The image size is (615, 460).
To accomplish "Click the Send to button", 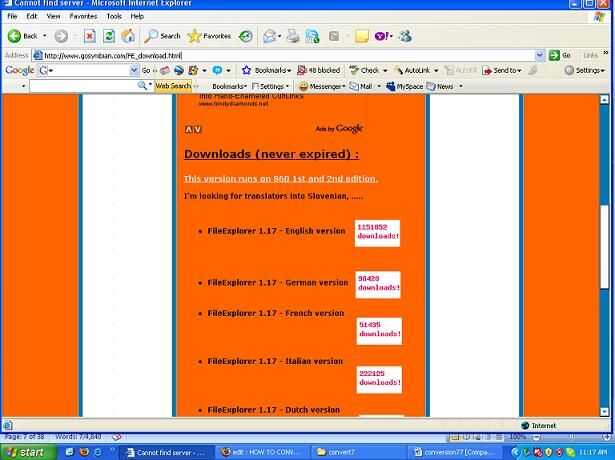I will (502, 71).
